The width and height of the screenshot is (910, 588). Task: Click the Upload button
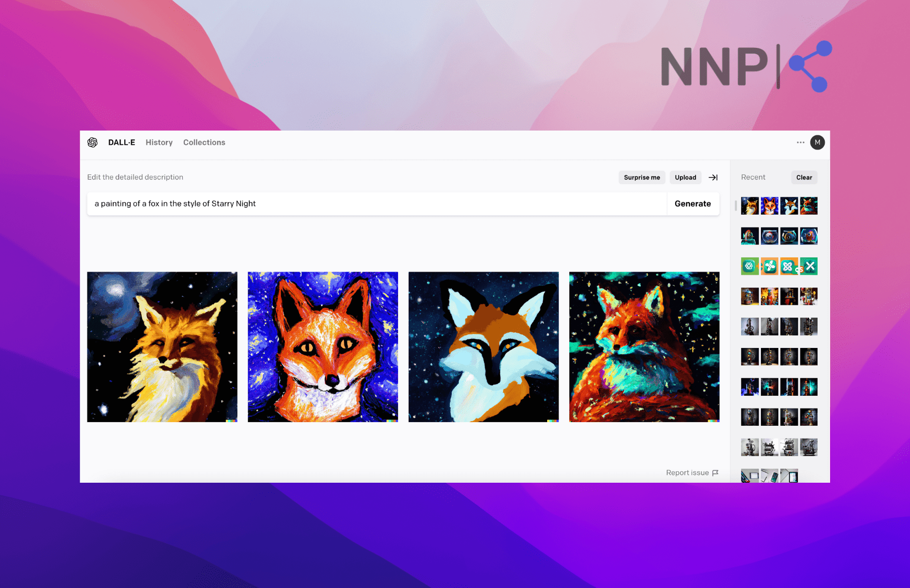pyautogui.click(x=686, y=177)
